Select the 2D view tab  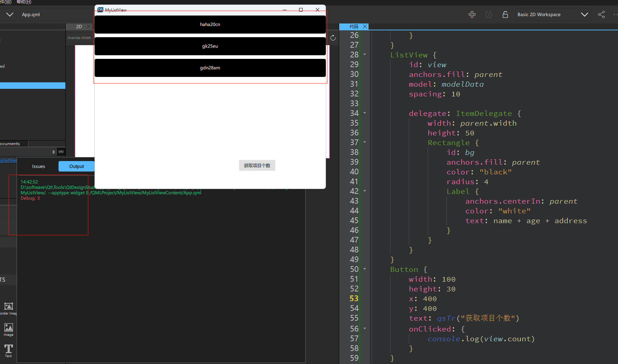coord(79,27)
